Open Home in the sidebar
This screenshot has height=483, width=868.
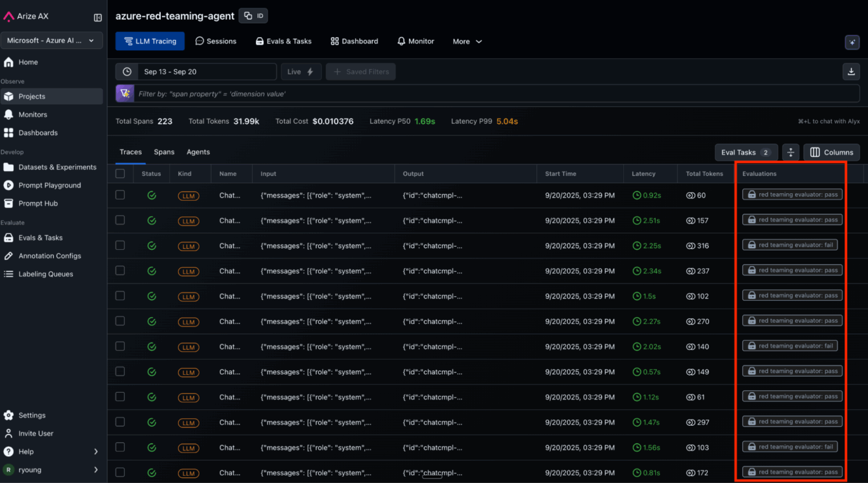tap(51, 62)
